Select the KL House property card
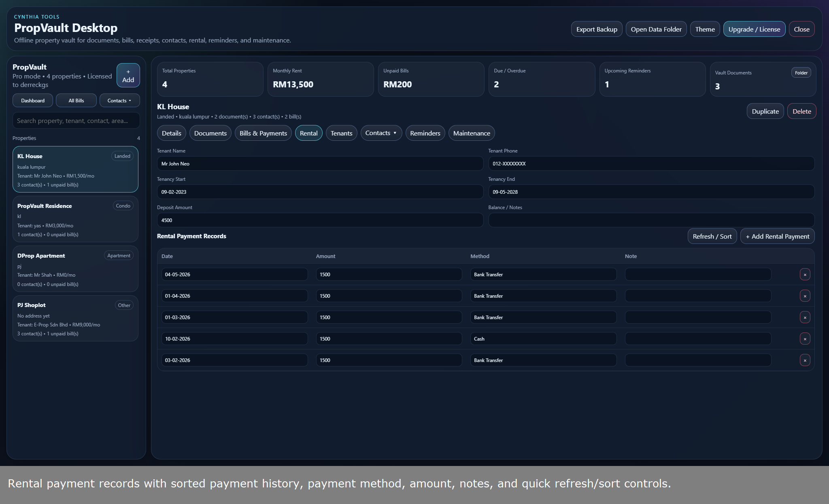 (x=75, y=169)
